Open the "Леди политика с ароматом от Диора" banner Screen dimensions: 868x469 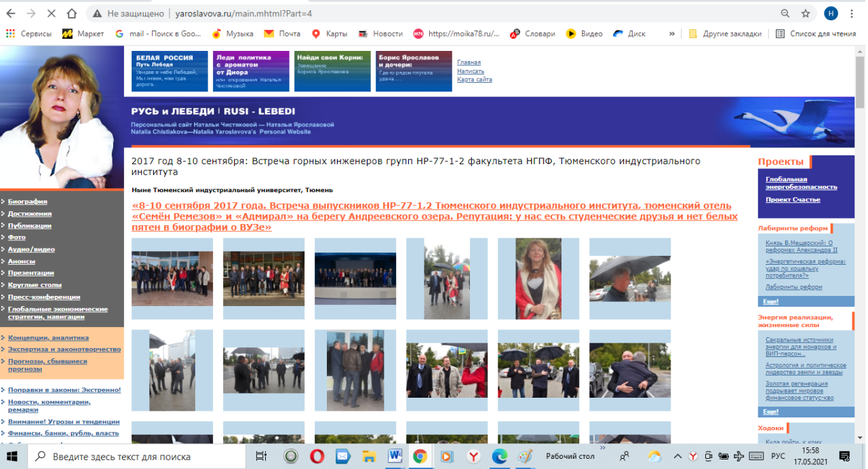251,71
